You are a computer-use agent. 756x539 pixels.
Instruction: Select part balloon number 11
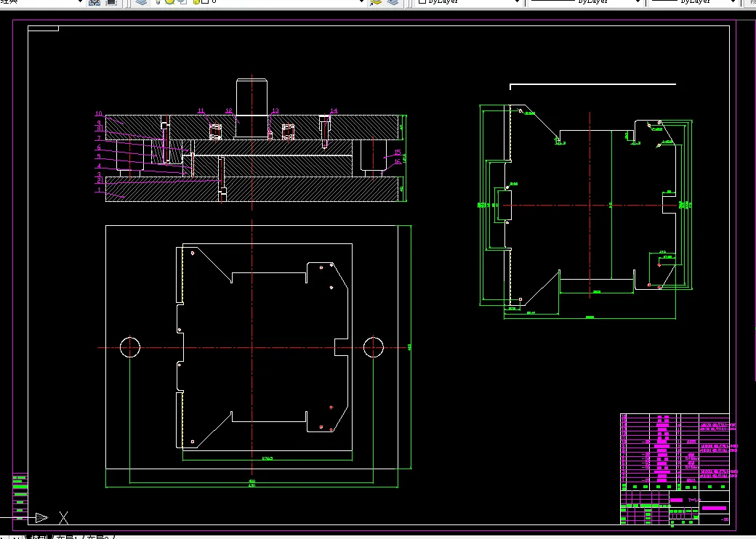(x=201, y=111)
